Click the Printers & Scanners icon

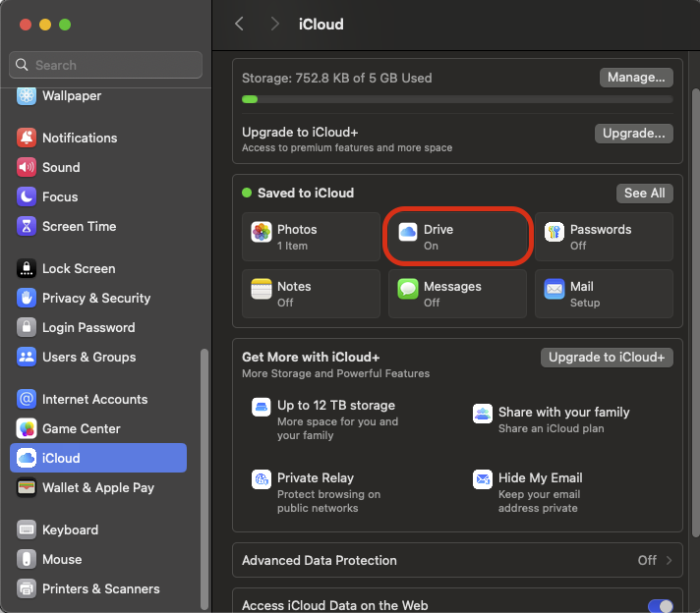coord(27,588)
